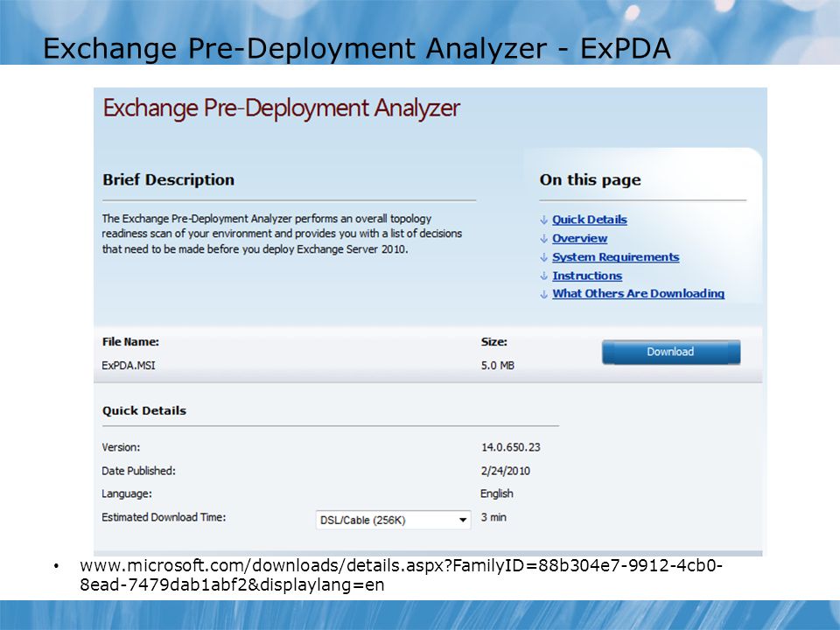Click the down arrow icon beside Overview
This screenshot has width=840, height=630.
(543, 239)
